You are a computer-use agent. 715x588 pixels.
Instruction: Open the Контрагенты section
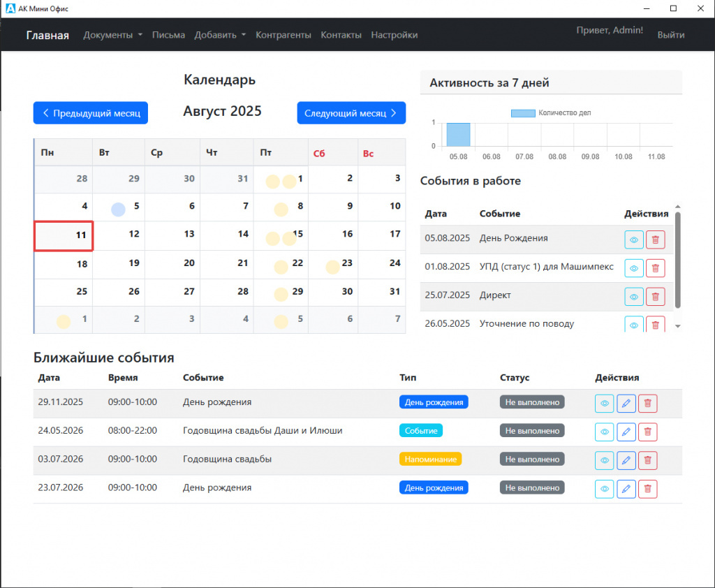tap(283, 35)
